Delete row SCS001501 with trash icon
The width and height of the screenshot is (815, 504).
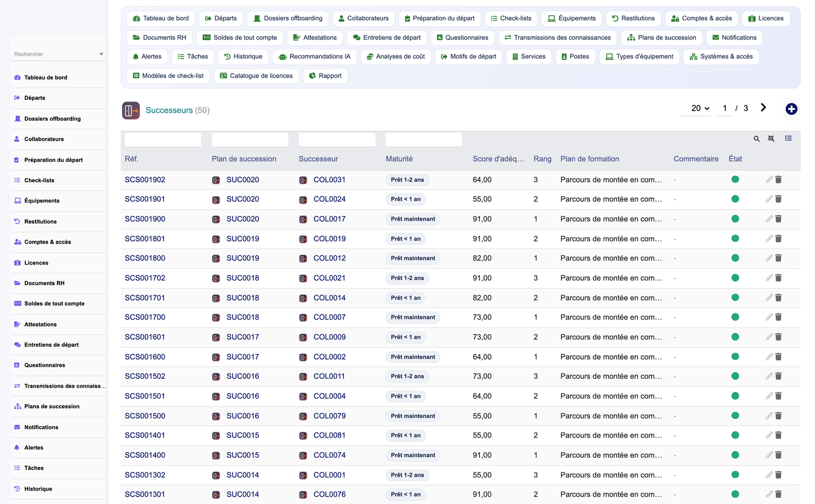(778, 396)
